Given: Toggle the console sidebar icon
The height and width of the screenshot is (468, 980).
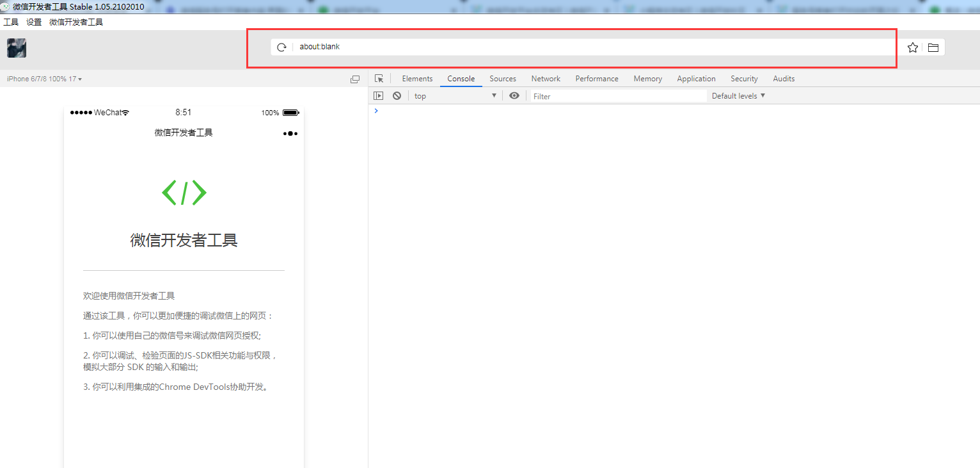Looking at the screenshot, I should (x=379, y=95).
